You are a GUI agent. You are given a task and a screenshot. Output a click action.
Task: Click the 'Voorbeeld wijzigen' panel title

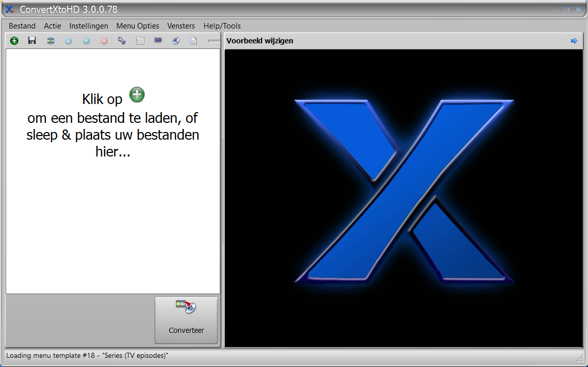(x=260, y=41)
